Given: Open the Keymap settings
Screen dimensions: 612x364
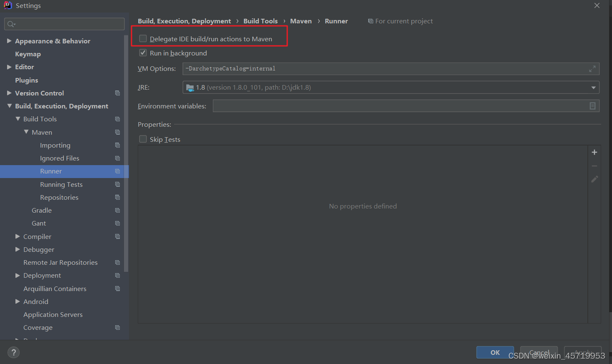Looking at the screenshot, I should tap(28, 54).
